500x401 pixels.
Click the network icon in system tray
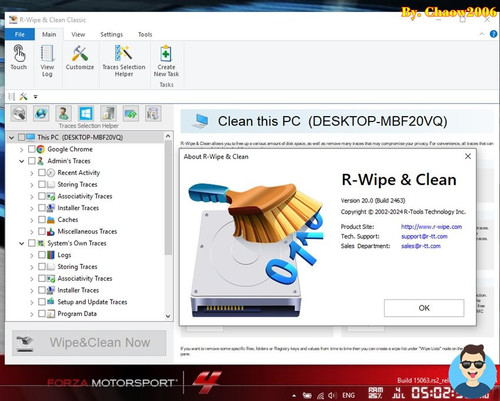320,396
